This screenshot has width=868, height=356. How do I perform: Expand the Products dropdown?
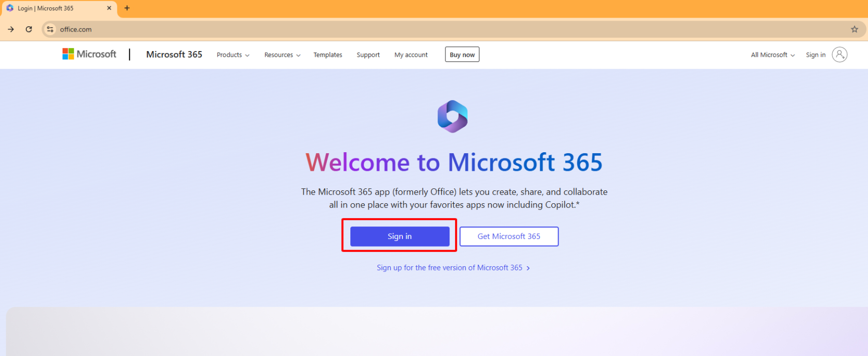233,55
